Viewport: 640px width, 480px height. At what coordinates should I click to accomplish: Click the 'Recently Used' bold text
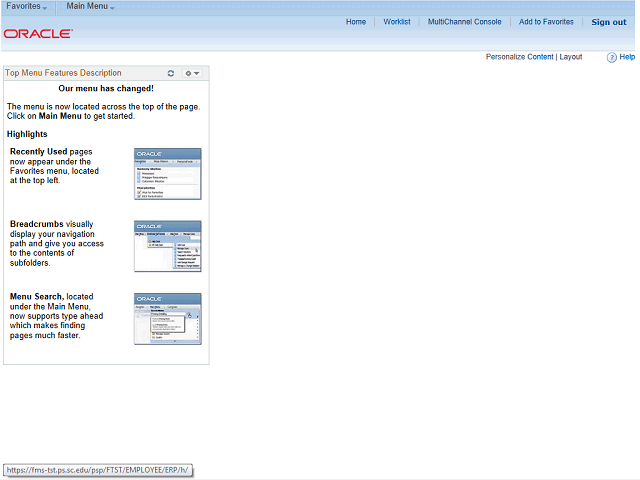38,152
